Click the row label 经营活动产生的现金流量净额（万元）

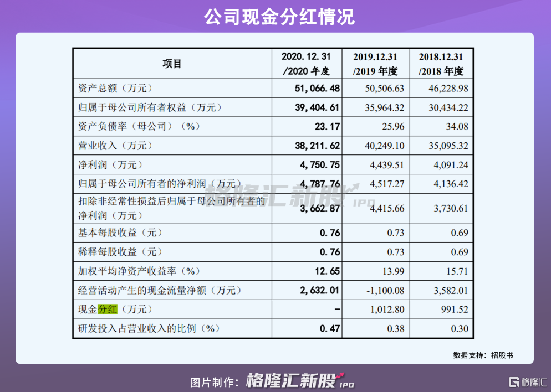pos(160,290)
